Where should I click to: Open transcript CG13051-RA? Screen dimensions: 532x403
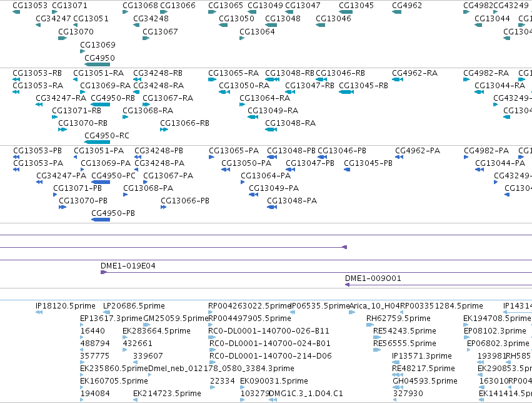pos(98,73)
